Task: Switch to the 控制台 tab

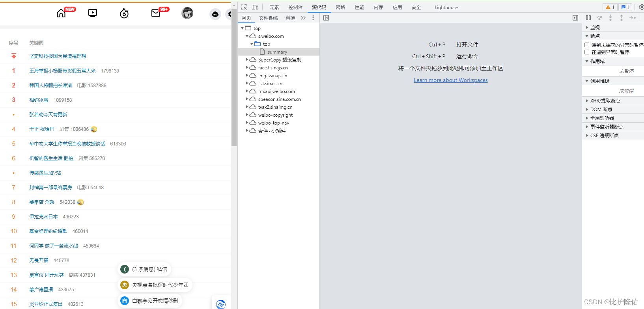Action: (295, 7)
